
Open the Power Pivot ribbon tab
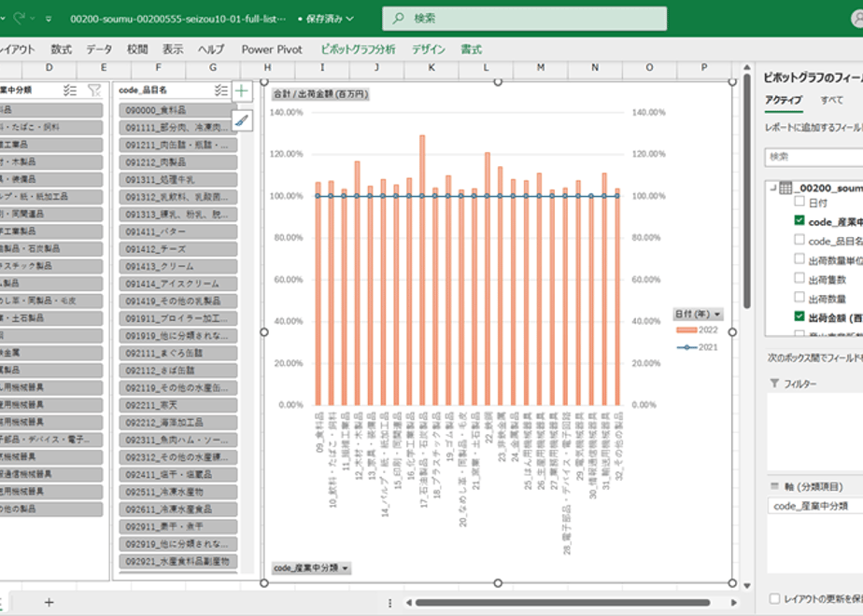272,49
